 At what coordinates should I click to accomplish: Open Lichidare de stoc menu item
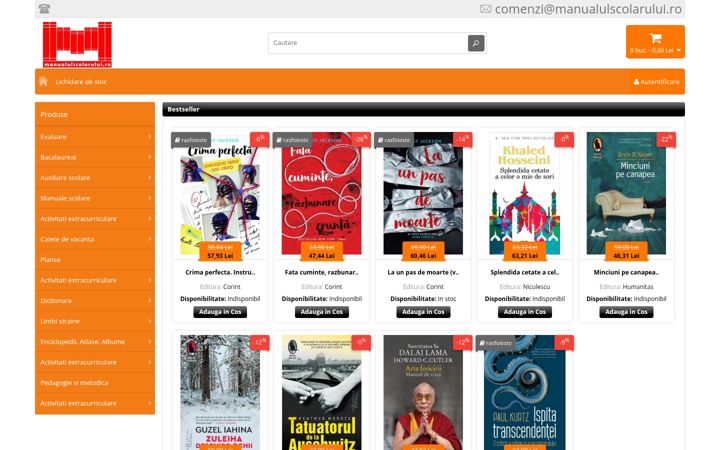coord(81,82)
